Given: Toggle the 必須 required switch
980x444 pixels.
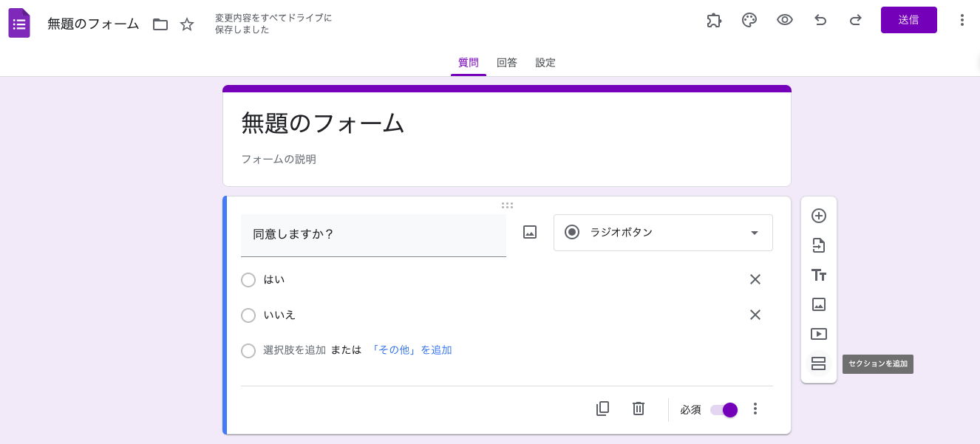Looking at the screenshot, I should click(724, 410).
